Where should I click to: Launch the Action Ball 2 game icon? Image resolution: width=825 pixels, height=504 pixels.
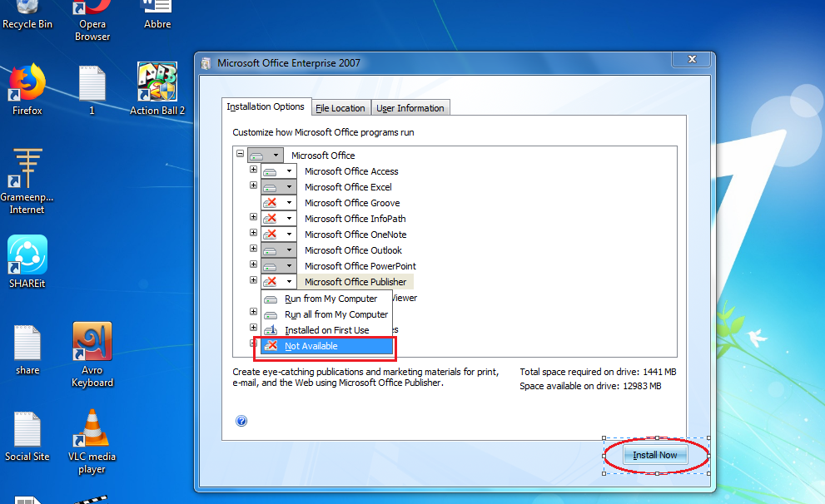(157, 89)
